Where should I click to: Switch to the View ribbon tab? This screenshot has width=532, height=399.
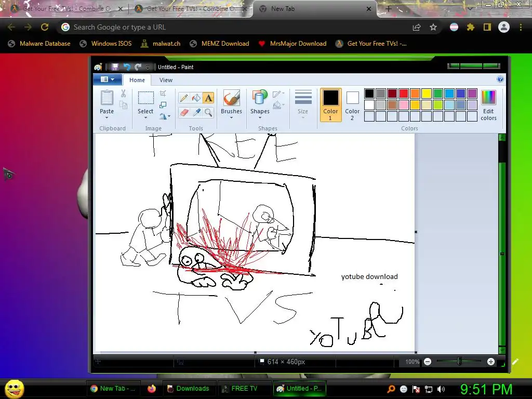(x=166, y=80)
